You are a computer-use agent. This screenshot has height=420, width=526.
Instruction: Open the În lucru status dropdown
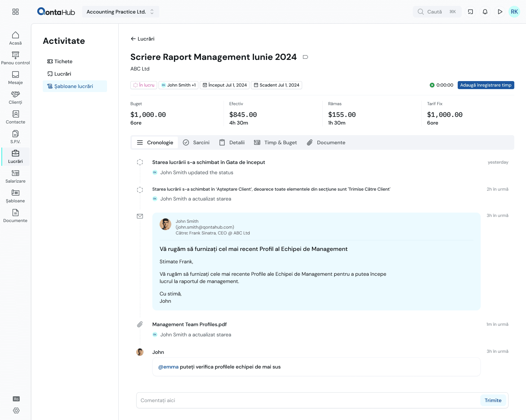point(144,85)
